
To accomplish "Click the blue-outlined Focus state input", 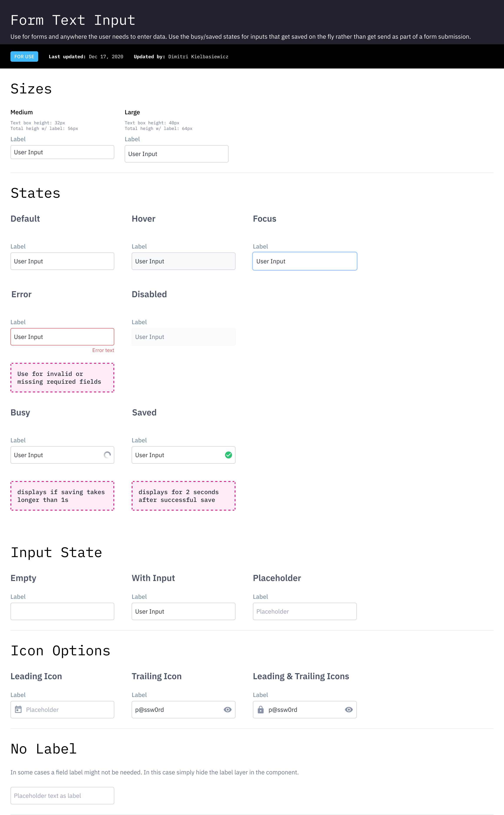I will point(304,261).
